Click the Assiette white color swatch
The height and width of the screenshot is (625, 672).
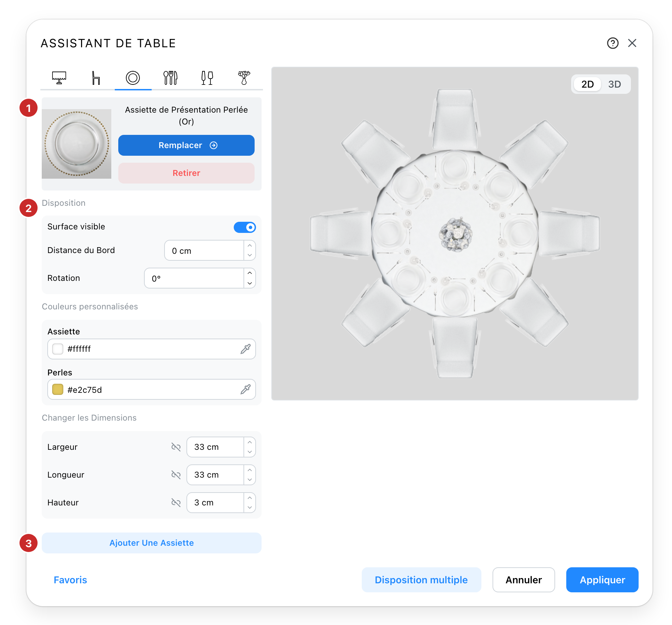pyautogui.click(x=58, y=349)
